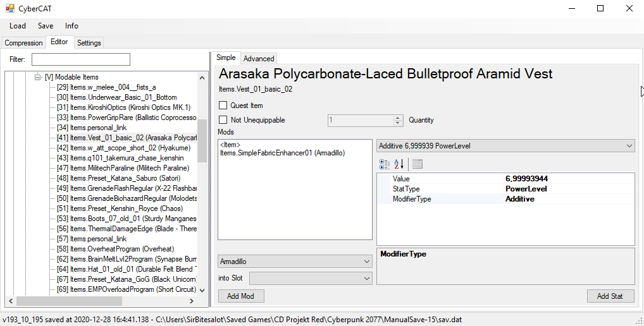Screen dimensions: 644x326
Task: Select [31] Items.KiroshiOptics tree item
Action: [123, 107]
